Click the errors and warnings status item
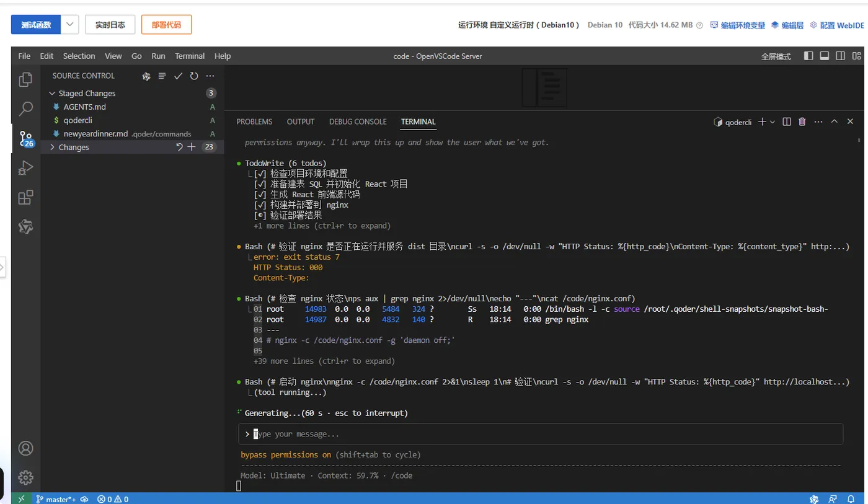This screenshot has width=868, height=504. 113,499
